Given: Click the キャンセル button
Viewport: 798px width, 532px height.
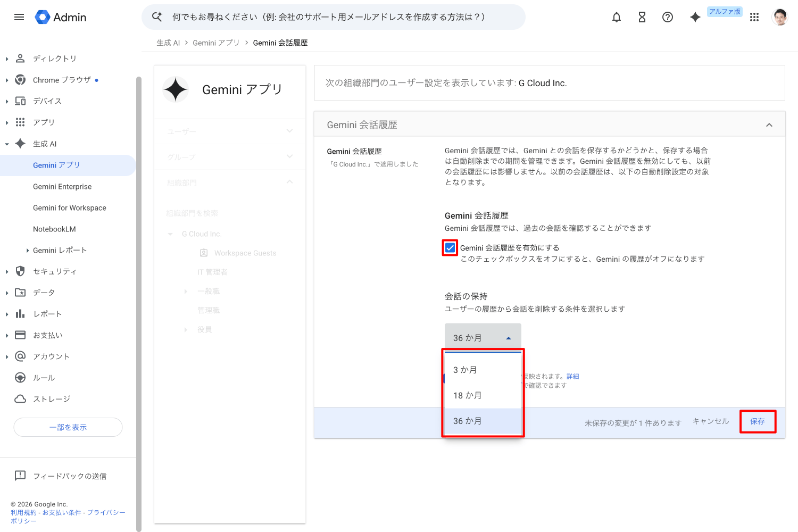Looking at the screenshot, I should click(x=711, y=421).
